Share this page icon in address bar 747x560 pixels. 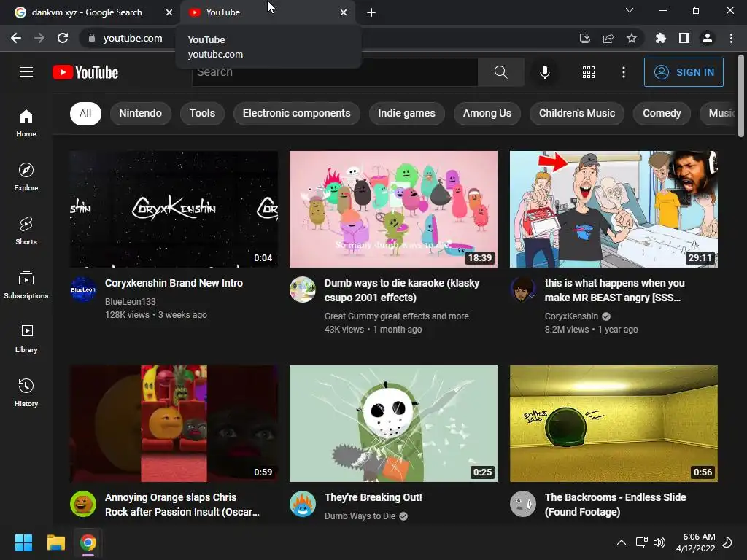click(608, 38)
